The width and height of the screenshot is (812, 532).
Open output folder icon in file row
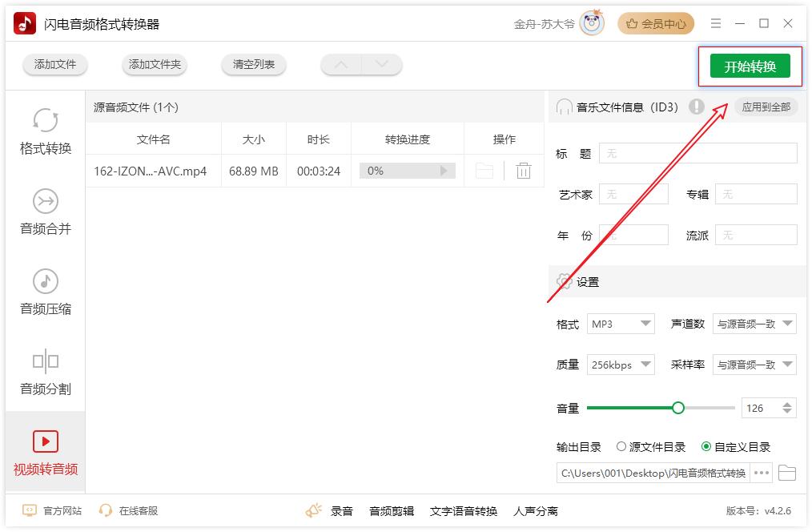click(484, 171)
